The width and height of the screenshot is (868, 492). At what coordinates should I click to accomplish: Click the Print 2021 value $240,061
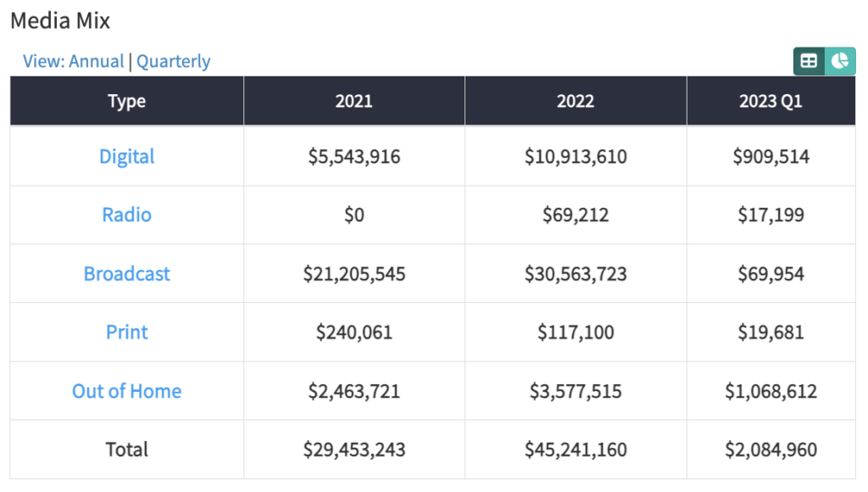tap(354, 332)
